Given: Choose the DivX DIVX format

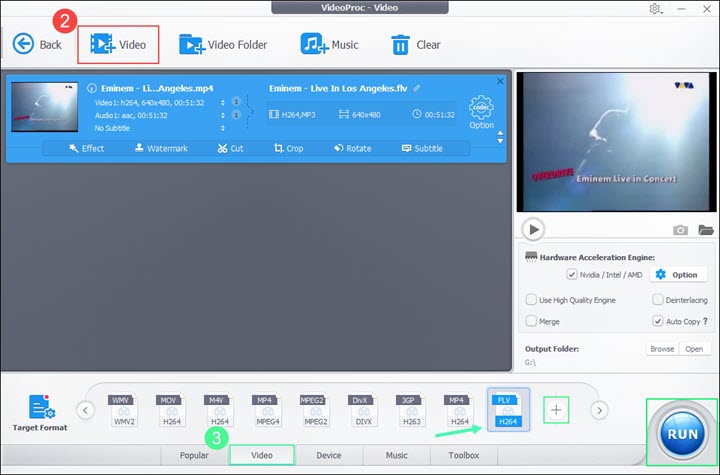Looking at the screenshot, I should tap(363, 410).
